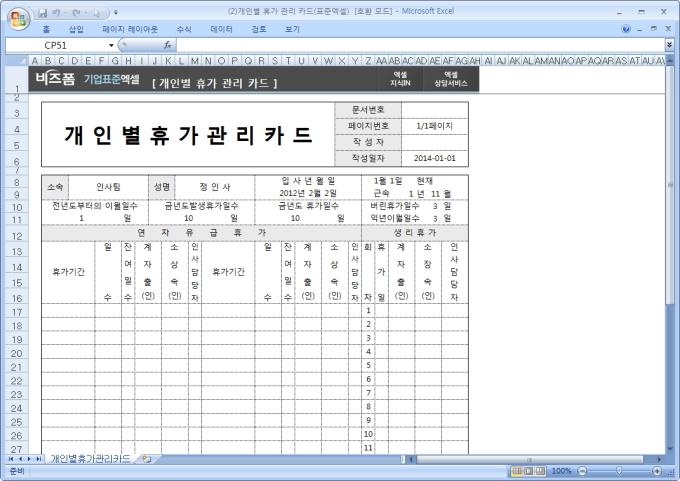Click the zoom slider in status bar
This screenshot has height=481, width=680.
[x=618, y=470]
